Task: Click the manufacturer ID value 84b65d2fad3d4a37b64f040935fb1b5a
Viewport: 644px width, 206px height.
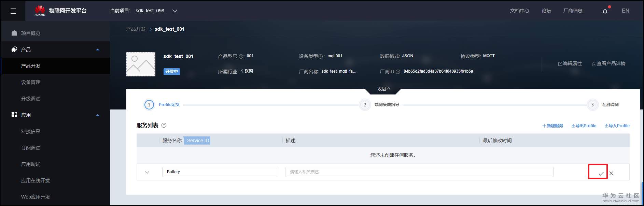Action: tap(438, 71)
